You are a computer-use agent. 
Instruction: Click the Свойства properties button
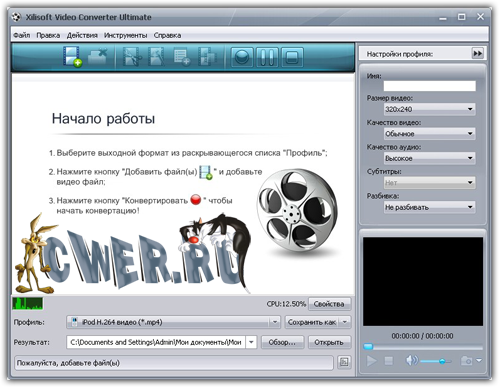(329, 304)
